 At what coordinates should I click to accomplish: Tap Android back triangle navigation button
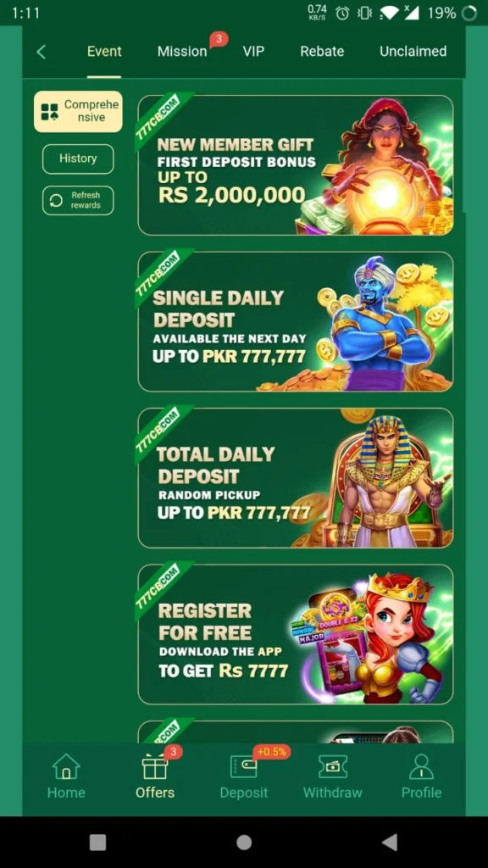pos(390,842)
